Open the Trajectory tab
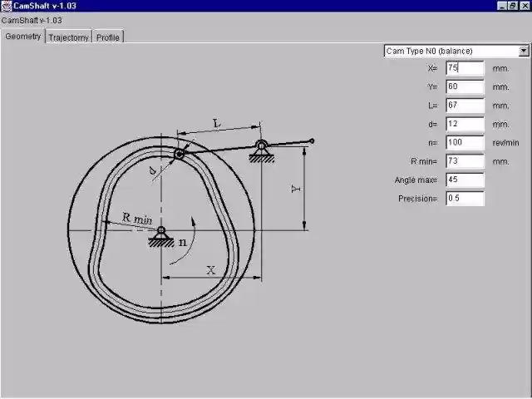 tap(68, 37)
